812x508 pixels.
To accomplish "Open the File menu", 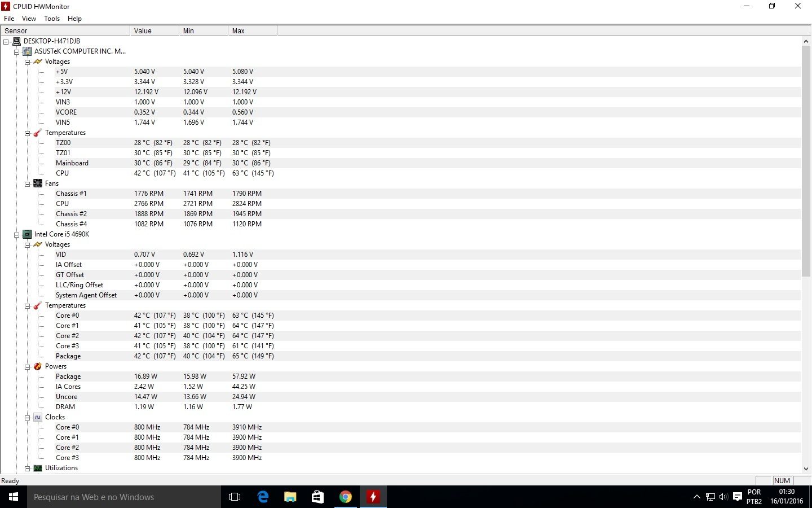I will pyautogui.click(x=9, y=19).
